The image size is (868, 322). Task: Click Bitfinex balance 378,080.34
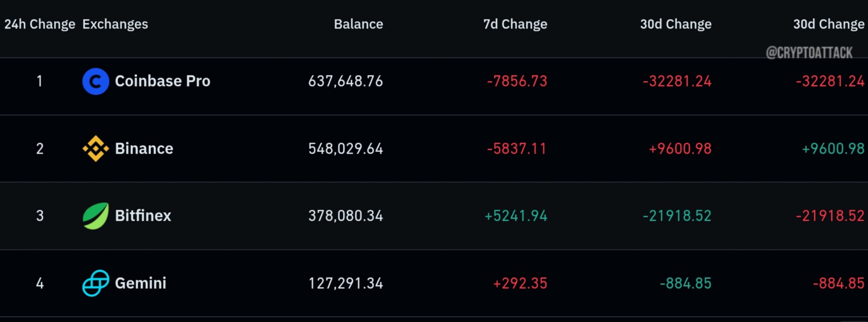pyautogui.click(x=345, y=216)
